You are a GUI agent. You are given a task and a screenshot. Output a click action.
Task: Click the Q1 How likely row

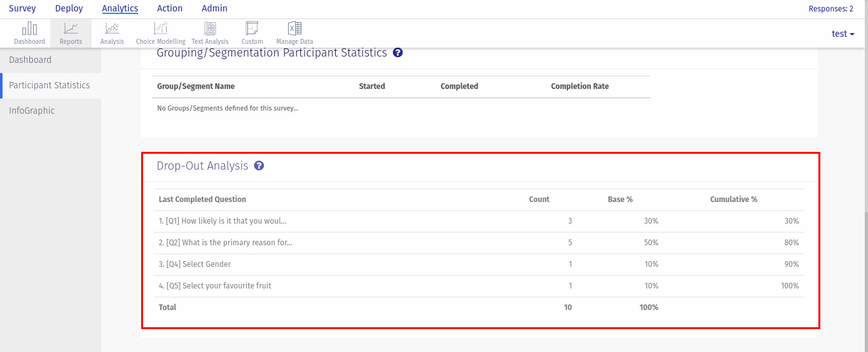(x=223, y=221)
